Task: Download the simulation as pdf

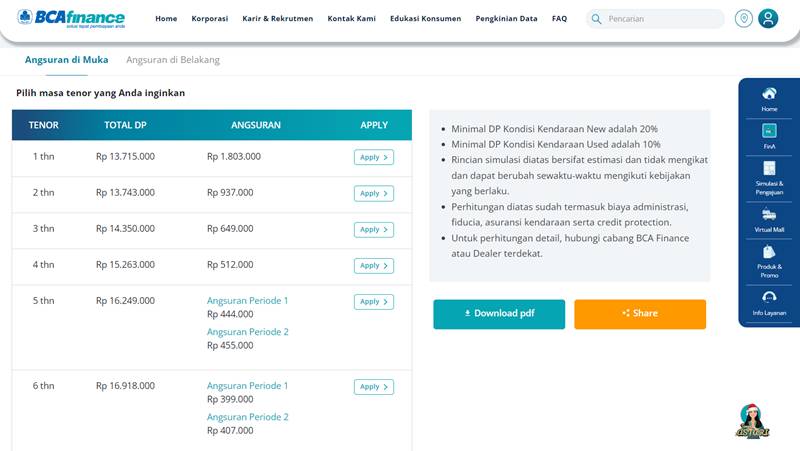Action: coord(499,314)
